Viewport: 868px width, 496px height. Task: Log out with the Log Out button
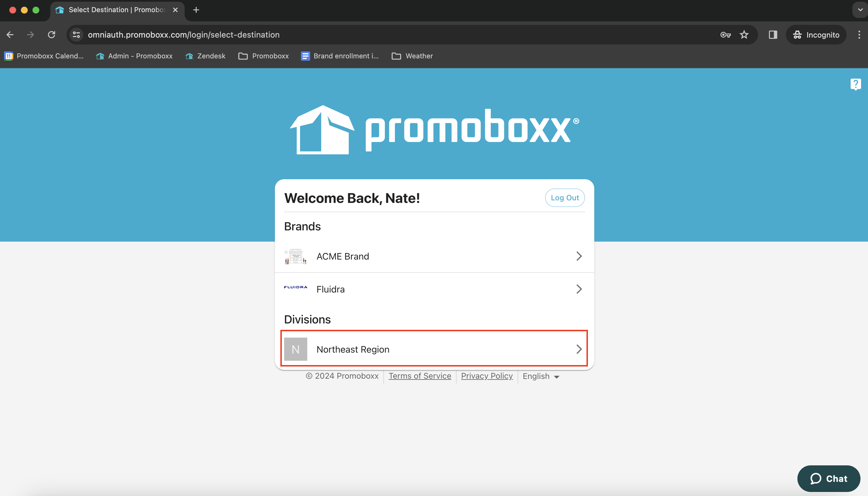coord(564,198)
